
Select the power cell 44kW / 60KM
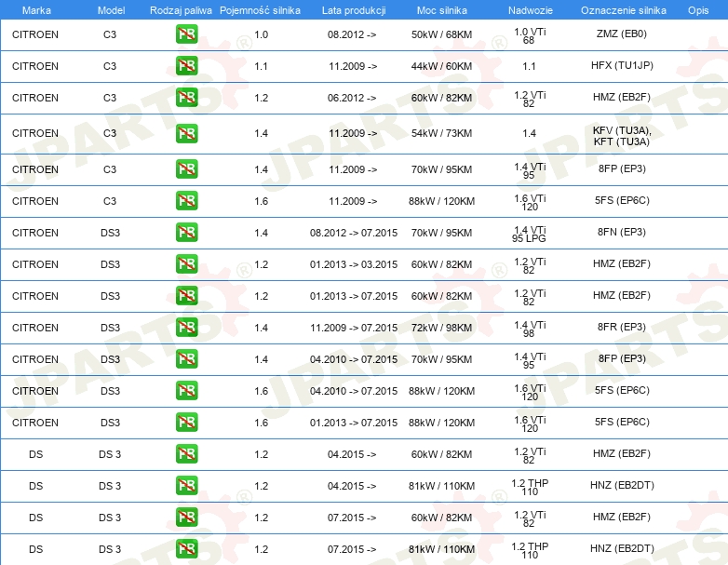(441, 66)
